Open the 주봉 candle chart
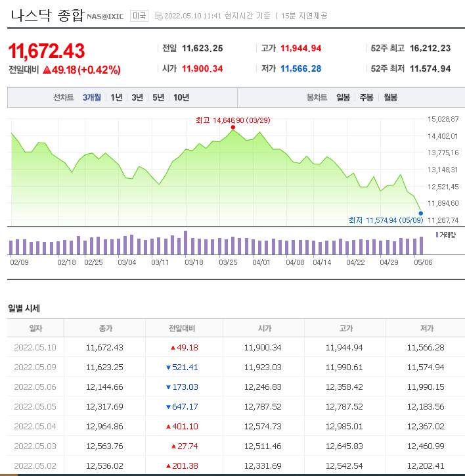This screenshot has height=476, width=465. (366, 97)
